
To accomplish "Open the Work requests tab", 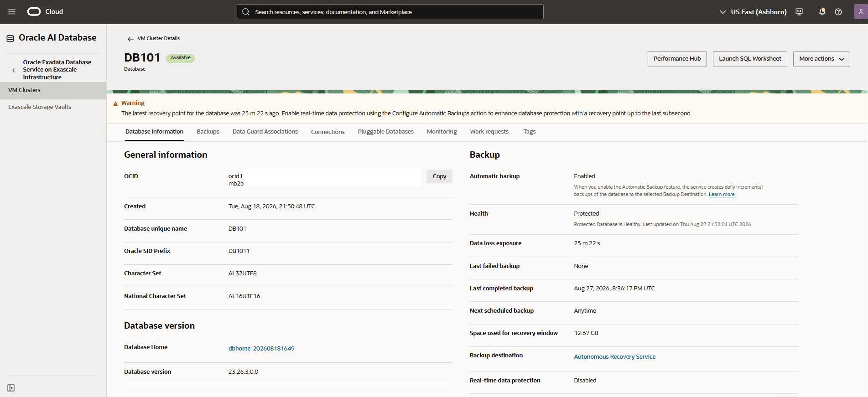I will tap(489, 132).
